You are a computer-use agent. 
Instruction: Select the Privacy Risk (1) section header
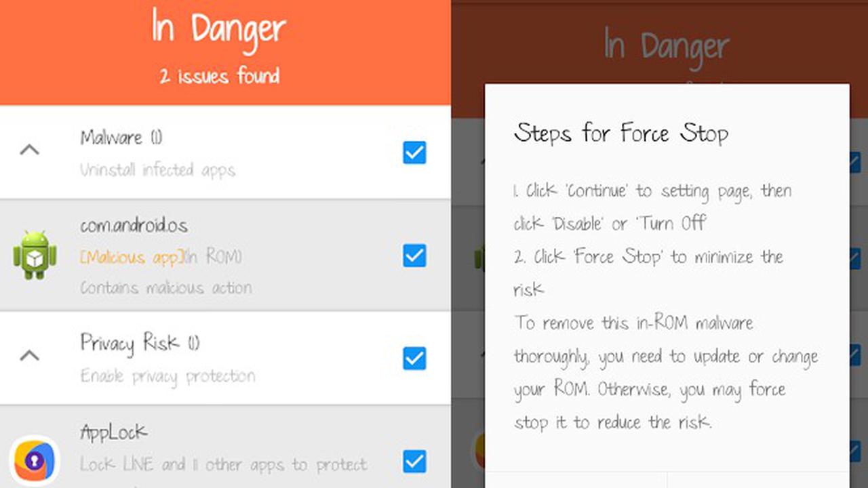[x=225, y=358]
